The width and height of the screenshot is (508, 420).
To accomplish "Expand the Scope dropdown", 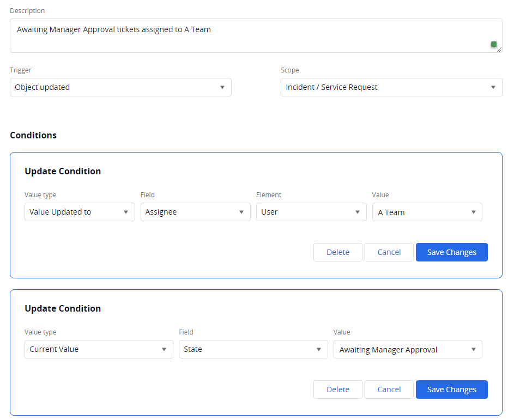I will [x=391, y=87].
